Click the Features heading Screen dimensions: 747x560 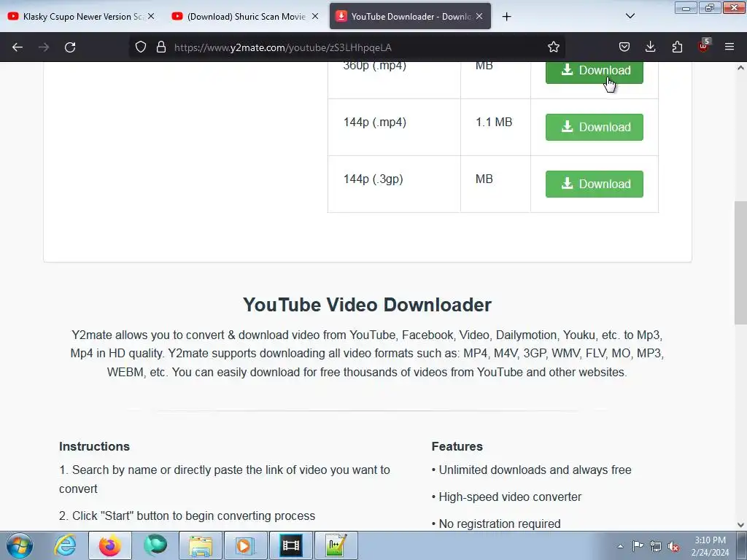[457, 446]
